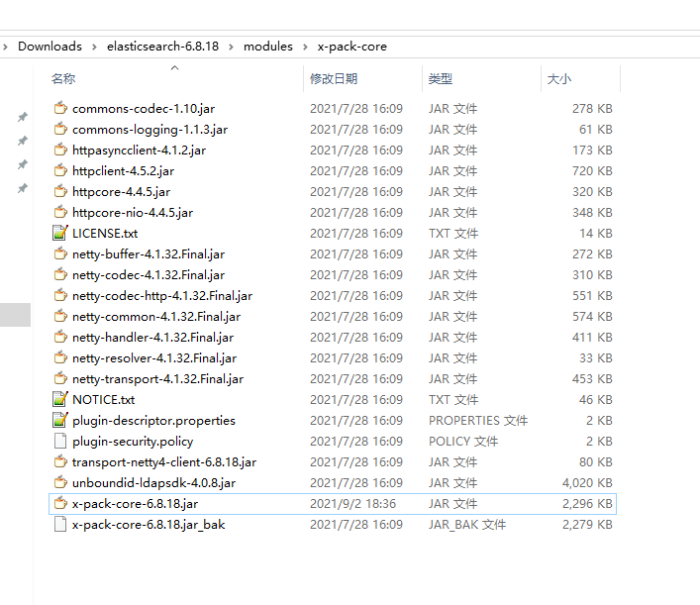Click the PROPERTIES 文件 type cell
The width and height of the screenshot is (700, 605).
tap(478, 420)
